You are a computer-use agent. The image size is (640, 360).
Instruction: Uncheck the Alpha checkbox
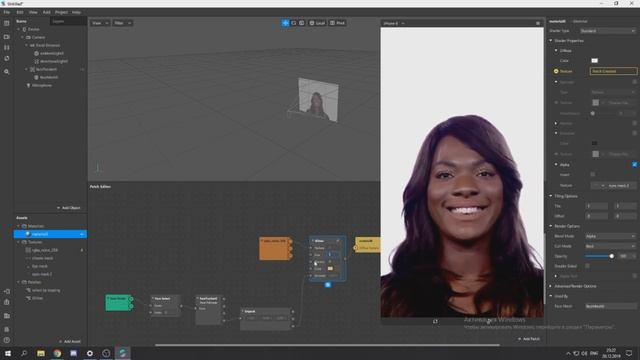[x=635, y=164]
